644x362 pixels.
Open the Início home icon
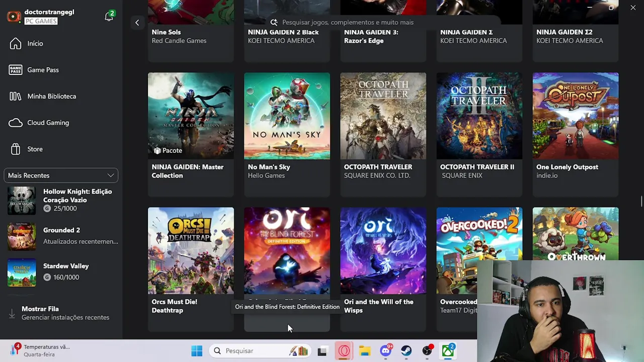point(16,44)
